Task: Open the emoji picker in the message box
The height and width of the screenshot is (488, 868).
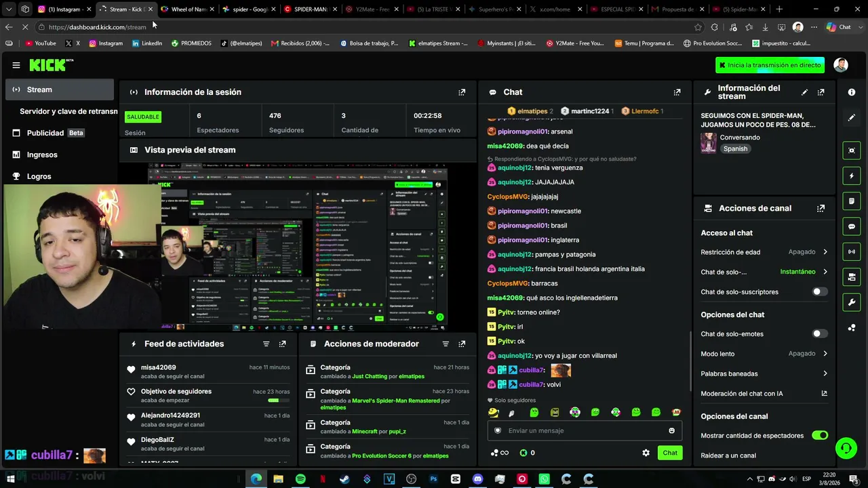Action: coord(672,430)
